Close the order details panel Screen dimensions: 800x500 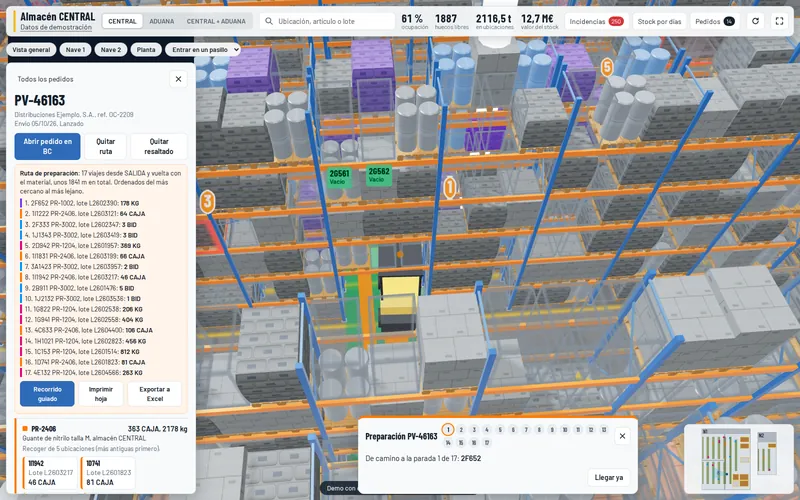pyautogui.click(x=178, y=79)
